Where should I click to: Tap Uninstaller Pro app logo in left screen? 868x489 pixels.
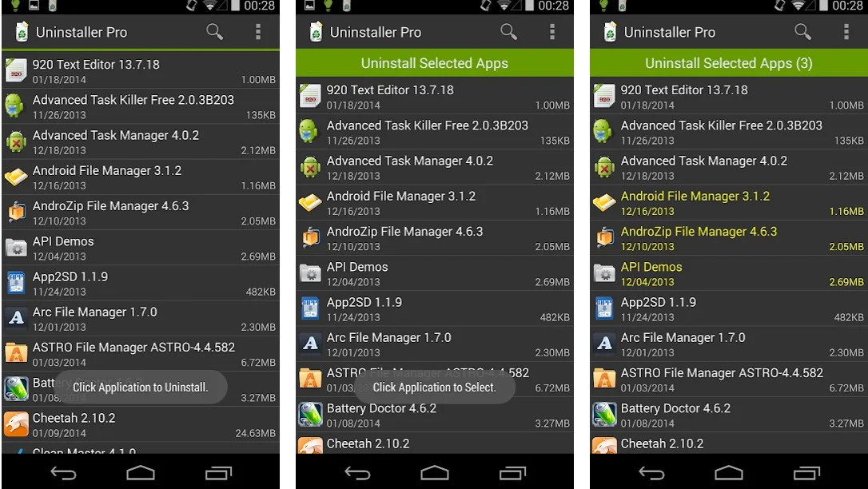tap(22, 32)
